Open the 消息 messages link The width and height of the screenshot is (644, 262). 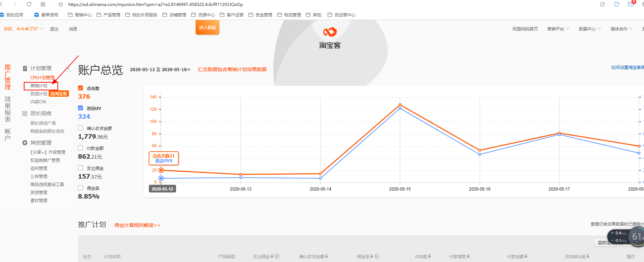pyautogui.click(x=73, y=29)
